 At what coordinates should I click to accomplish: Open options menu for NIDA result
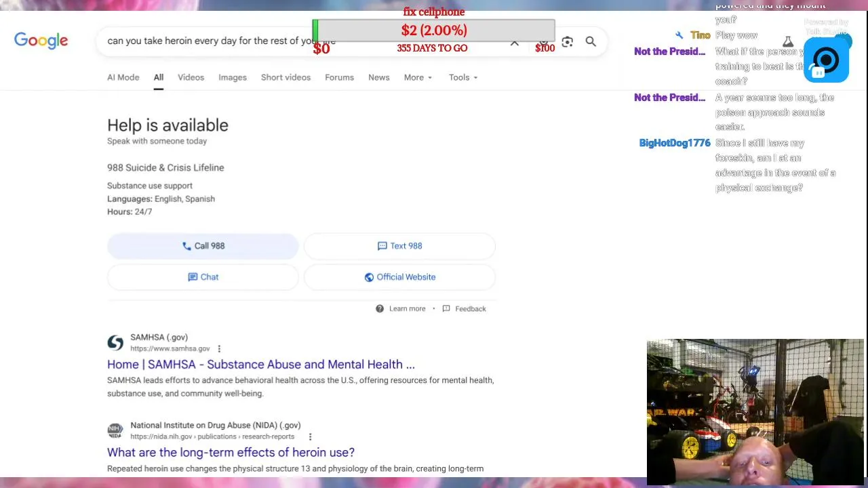310,436
